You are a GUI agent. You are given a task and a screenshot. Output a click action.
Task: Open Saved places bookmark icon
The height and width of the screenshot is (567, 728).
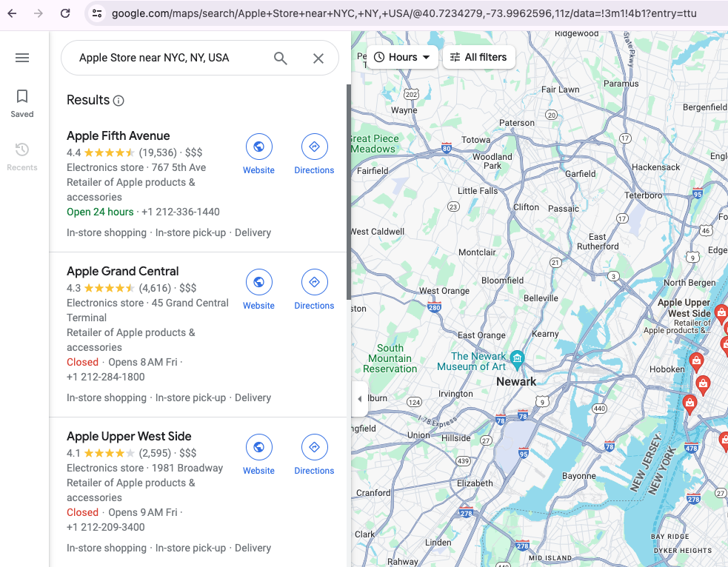pos(22,96)
